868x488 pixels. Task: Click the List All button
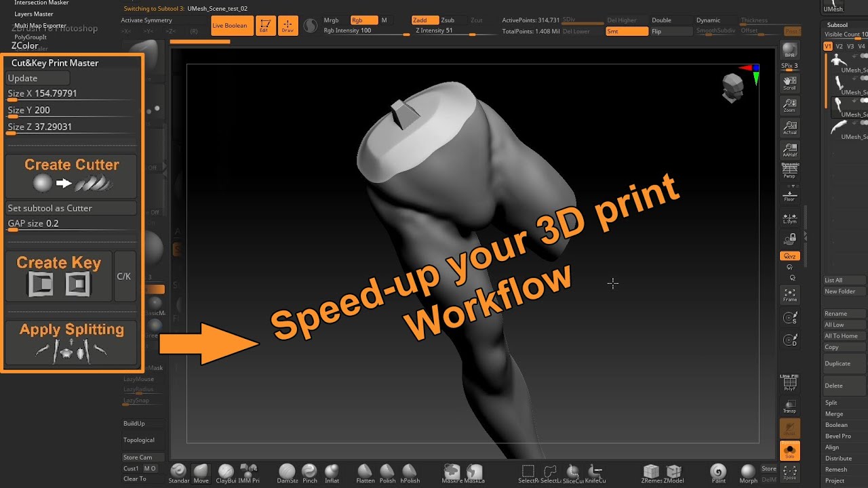844,280
